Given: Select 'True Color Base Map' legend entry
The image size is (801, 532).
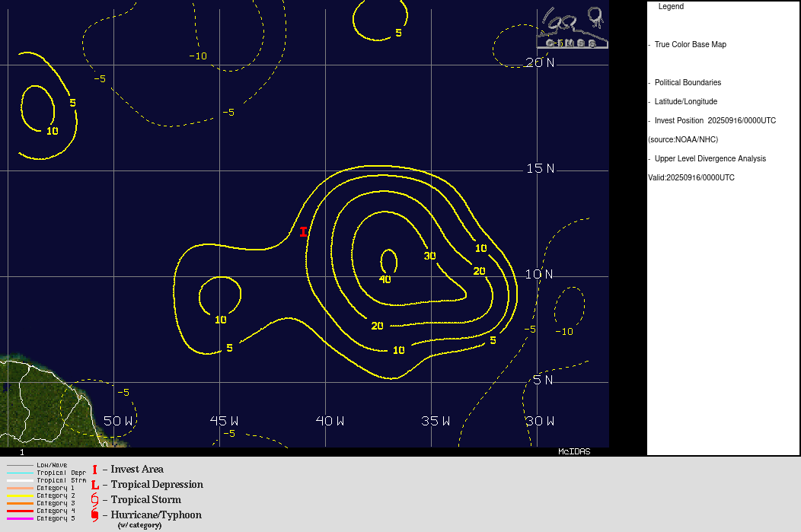Looking at the screenshot, I should (690, 44).
